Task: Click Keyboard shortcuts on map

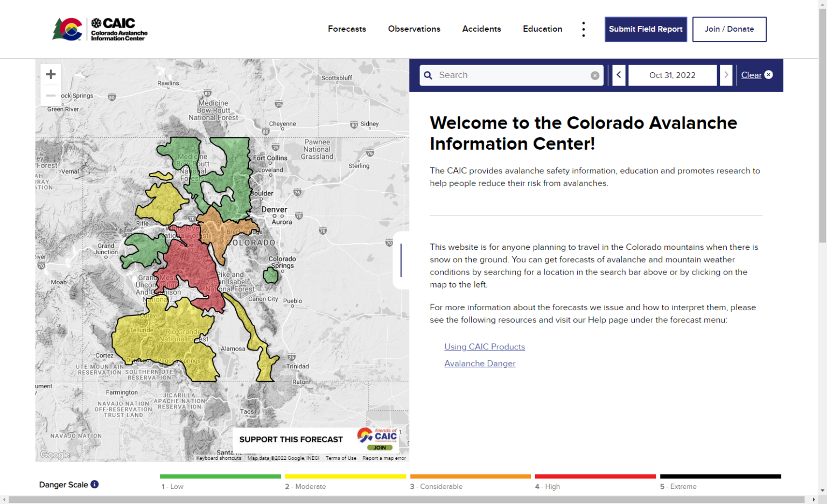Action: click(219, 458)
